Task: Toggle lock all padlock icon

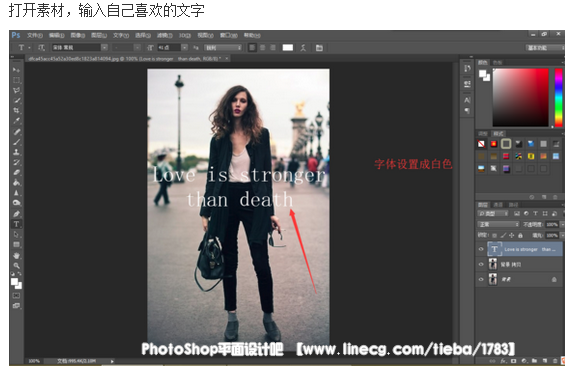Action: pyautogui.click(x=520, y=235)
